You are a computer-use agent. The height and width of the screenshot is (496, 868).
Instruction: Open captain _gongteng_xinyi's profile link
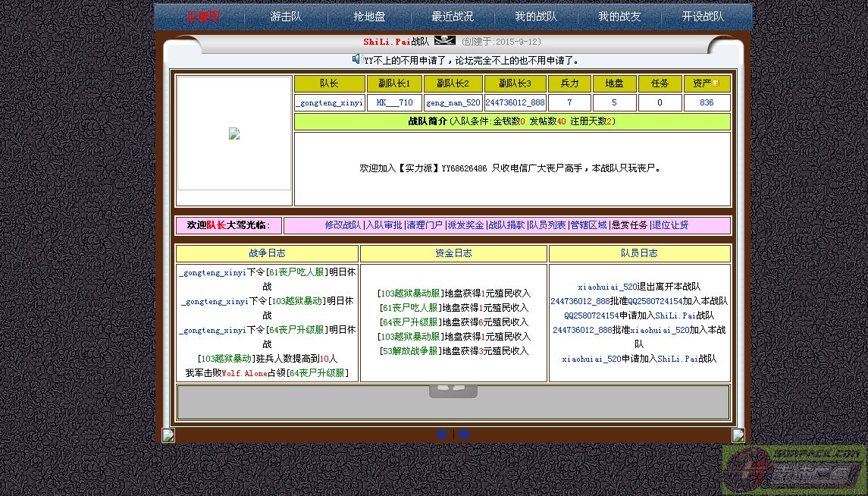coord(329,103)
